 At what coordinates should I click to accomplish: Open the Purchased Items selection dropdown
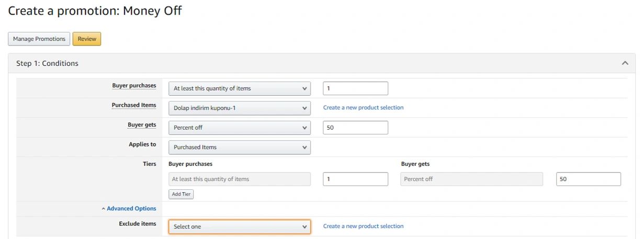point(239,108)
